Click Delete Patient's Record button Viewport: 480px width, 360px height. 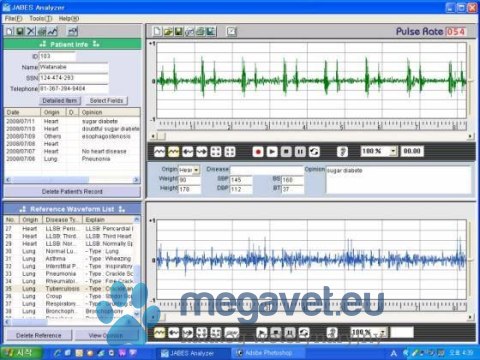(72, 192)
